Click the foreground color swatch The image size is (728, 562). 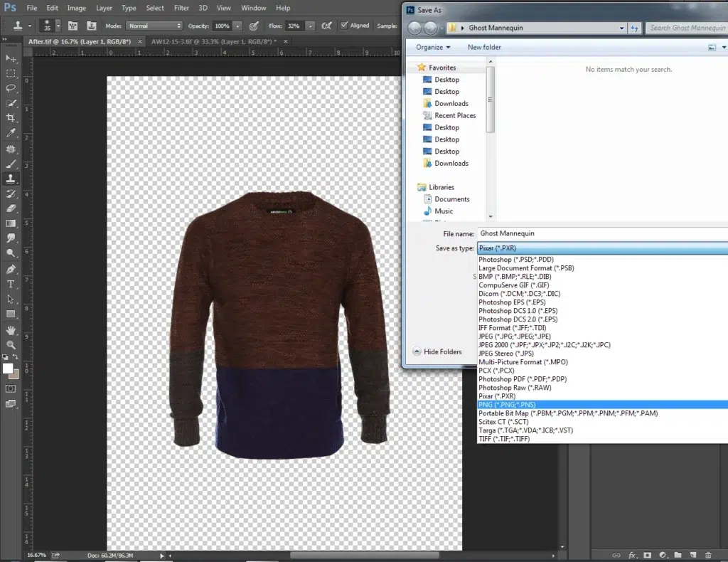(x=7, y=369)
